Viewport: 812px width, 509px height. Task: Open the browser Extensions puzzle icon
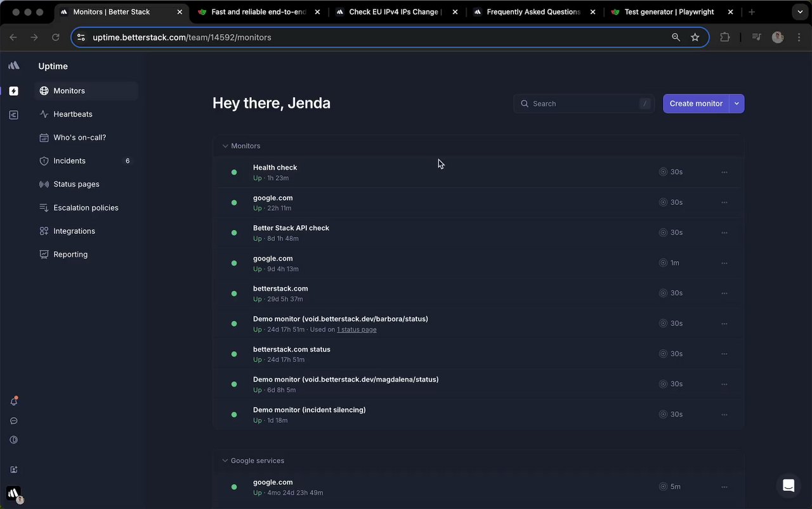[x=725, y=37]
